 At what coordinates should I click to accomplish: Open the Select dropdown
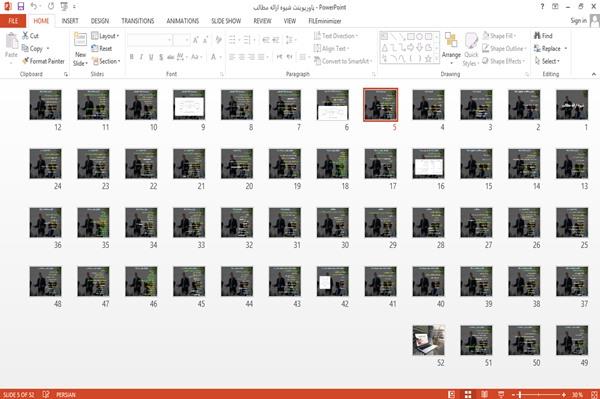point(547,61)
